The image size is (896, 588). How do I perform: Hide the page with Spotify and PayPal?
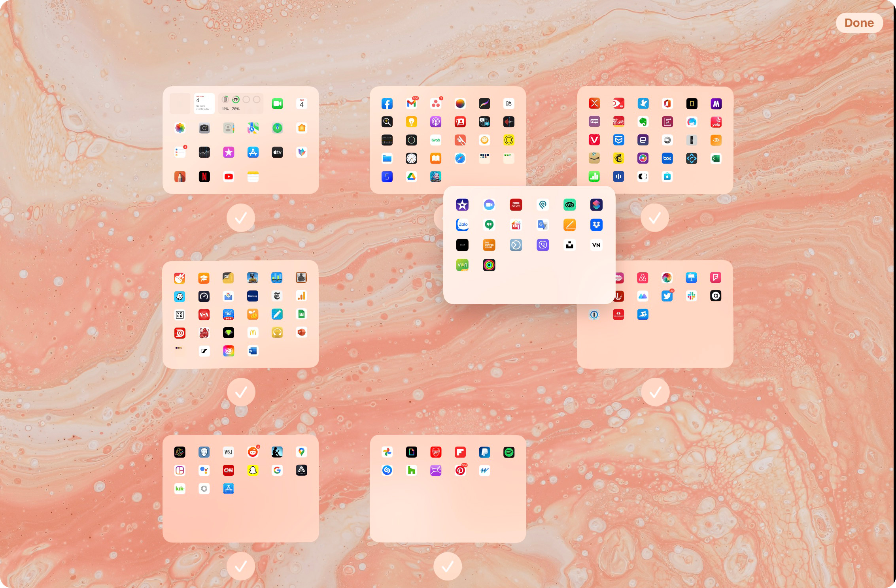pyautogui.click(x=448, y=566)
